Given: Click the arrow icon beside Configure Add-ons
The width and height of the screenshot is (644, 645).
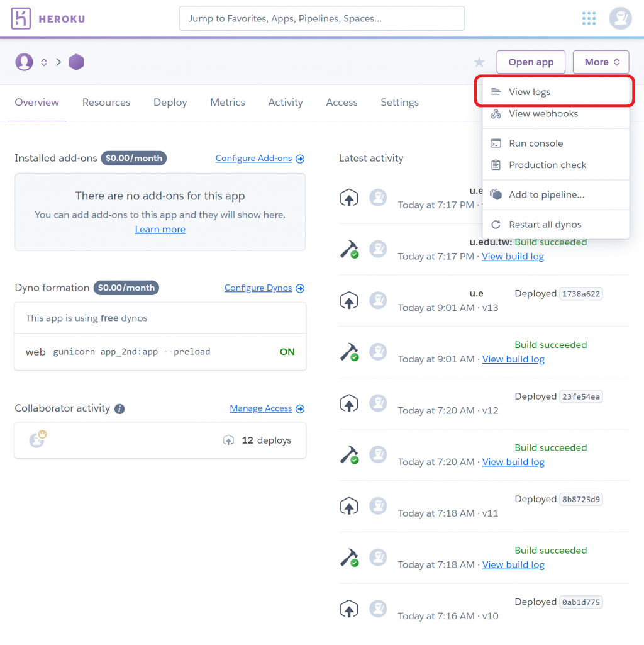Looking at the screenshot, I should click(x=300, y=159).
